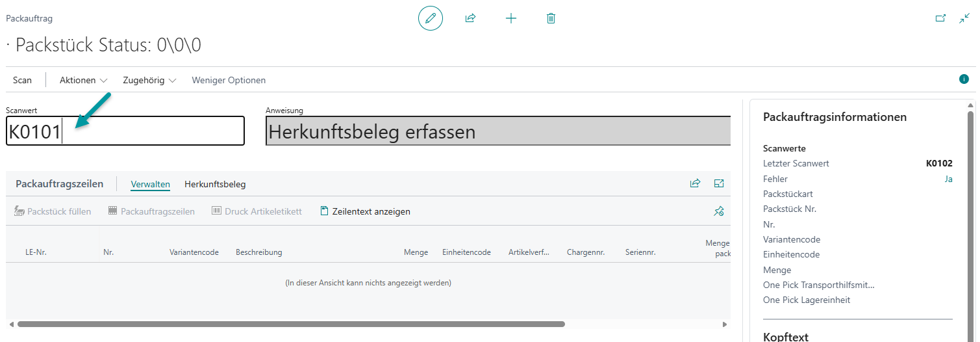Click the trash can delete icon
The width and height of the screenshot is (980, 342).
click(551, 18)
